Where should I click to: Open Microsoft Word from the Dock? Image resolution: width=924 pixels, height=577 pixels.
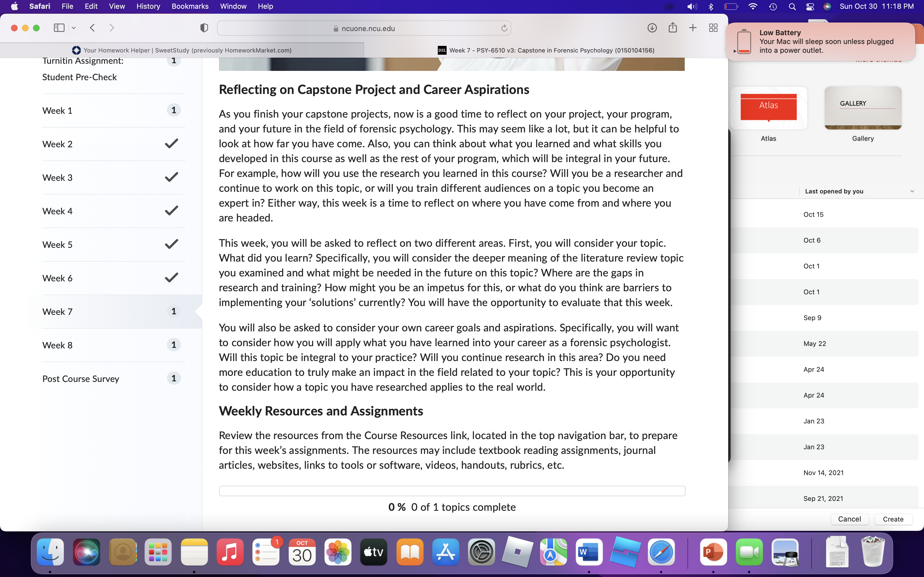pos(589,552)
